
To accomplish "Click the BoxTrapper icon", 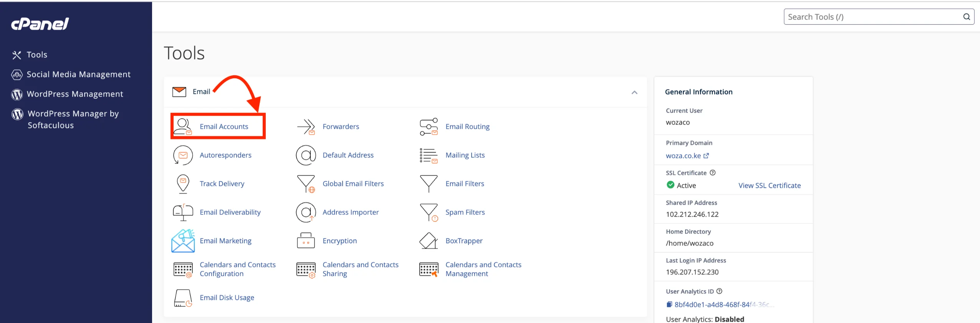I will point(429,241).
